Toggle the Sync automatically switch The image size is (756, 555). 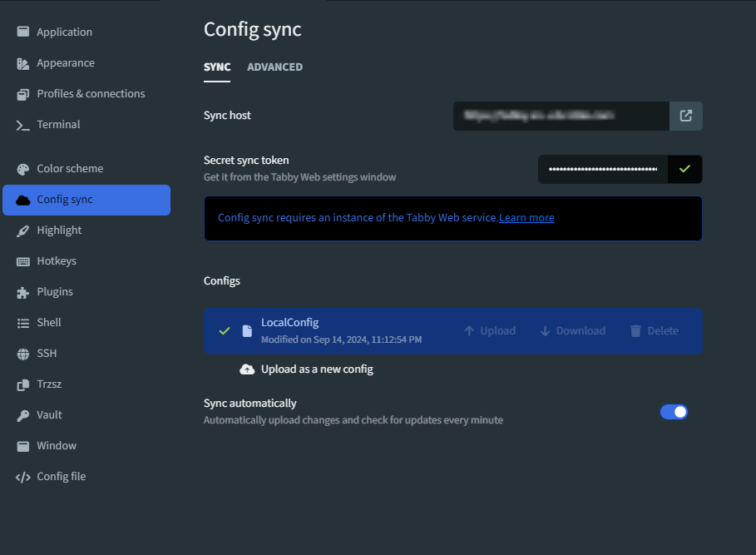pos(674,412)
